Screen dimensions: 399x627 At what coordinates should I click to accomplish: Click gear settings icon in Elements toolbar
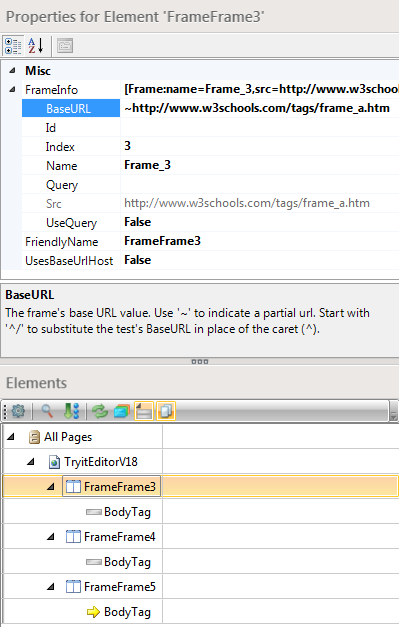(x=18, y=411)
